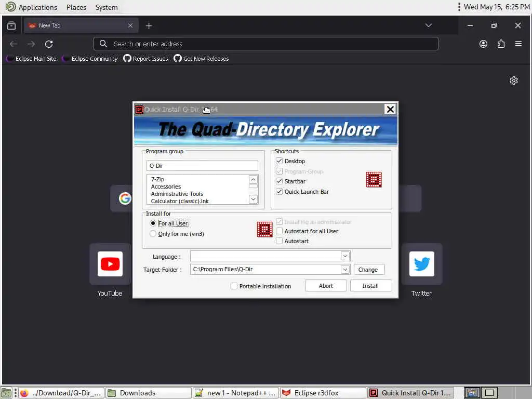Click the Change folder button
Image resolution: width=532 pixels, height=399 pixels.
(368, 270)
